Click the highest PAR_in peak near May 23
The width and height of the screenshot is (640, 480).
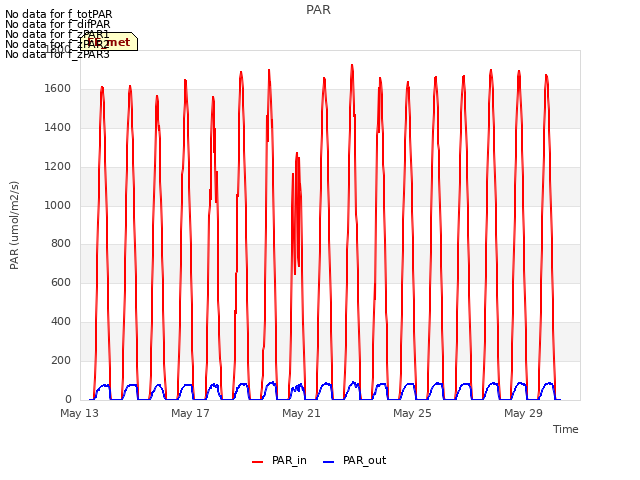pos(352,66)
